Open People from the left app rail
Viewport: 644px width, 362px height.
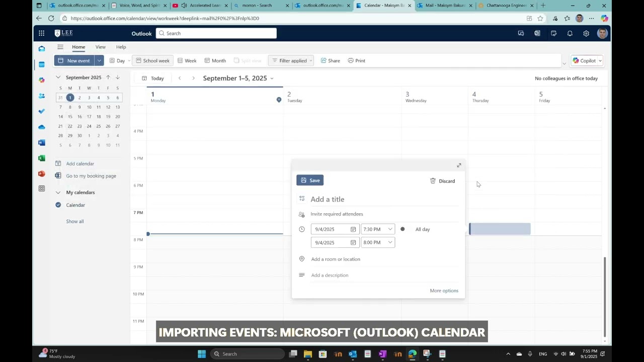(x=42, y=96)
